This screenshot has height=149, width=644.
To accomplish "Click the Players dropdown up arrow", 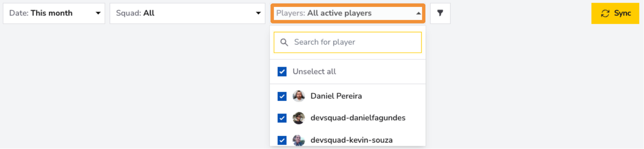I will tap(418, 13).
